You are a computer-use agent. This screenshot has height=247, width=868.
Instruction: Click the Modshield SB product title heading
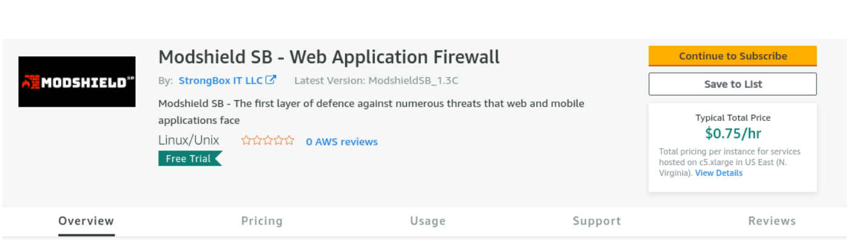tap(329, 57)
